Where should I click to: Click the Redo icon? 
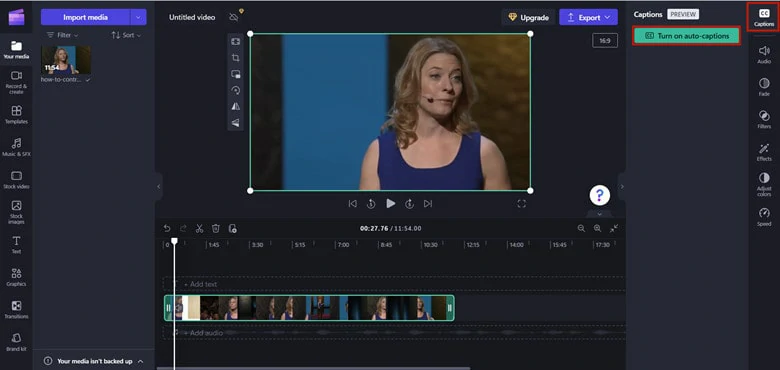click(x=183, y=228)
